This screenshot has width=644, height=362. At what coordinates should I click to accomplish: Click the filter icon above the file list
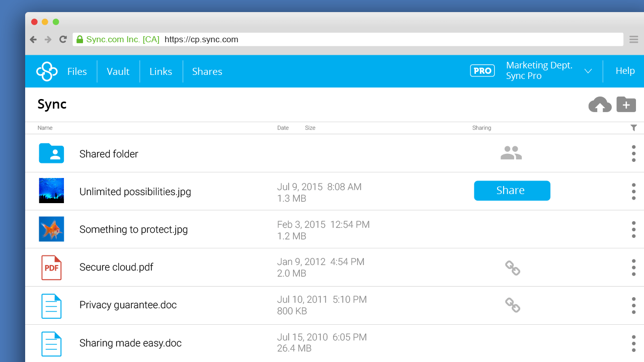[x=633, y=128]
